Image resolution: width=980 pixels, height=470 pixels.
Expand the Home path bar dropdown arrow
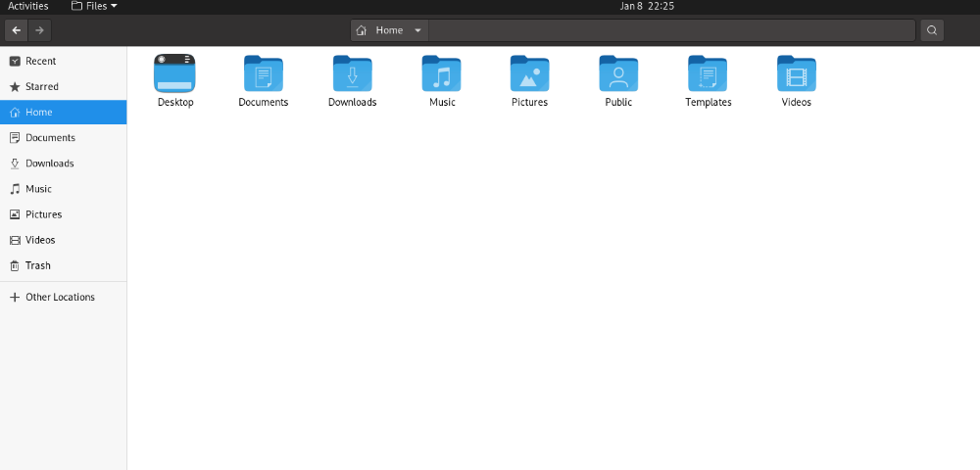(x=418, y=30)
